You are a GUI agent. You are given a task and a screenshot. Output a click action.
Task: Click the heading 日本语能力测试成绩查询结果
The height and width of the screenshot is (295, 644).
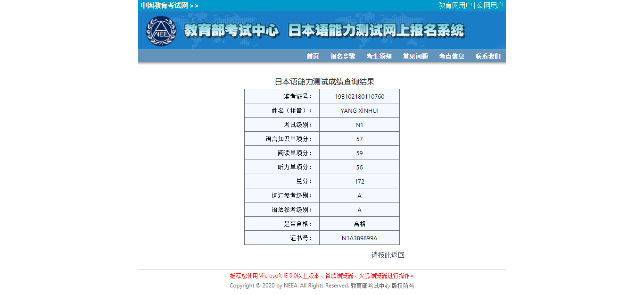click(x=324, y=82)
